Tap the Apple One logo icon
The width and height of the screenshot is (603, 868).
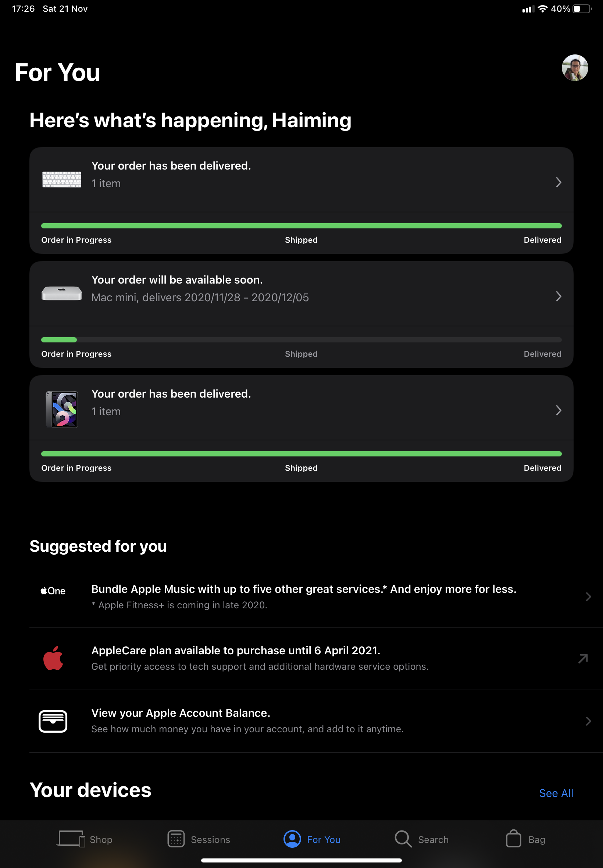[x=53, y=591]
